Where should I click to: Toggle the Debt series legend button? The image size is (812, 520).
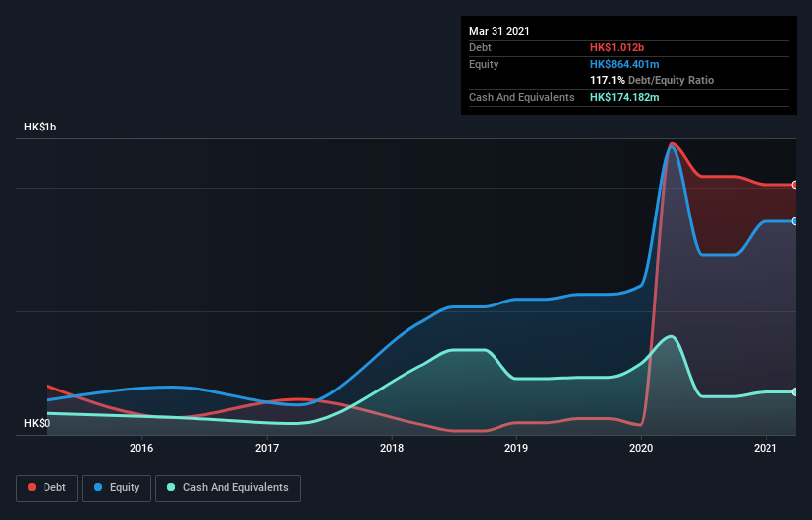(47, 488)
